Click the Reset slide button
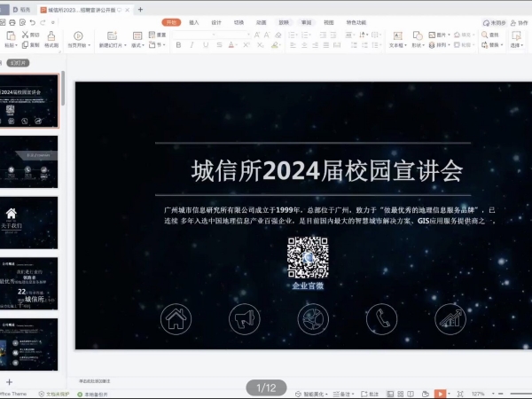The width and height of the screenshot is (532, 399). coord(157,35)
